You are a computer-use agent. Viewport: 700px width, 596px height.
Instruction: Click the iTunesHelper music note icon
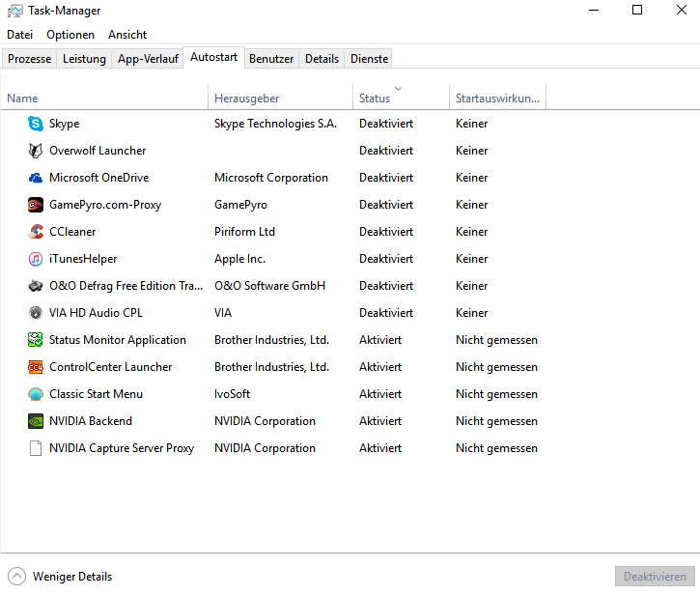coord(36,259)
